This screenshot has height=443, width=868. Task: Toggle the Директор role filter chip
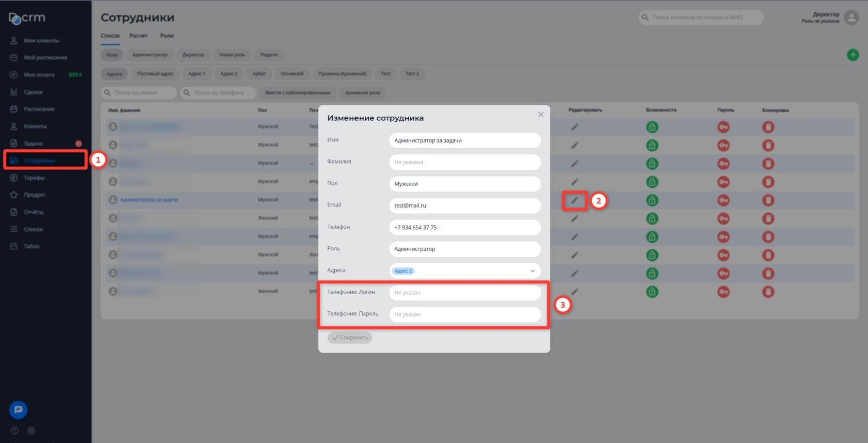pos(193,55)
